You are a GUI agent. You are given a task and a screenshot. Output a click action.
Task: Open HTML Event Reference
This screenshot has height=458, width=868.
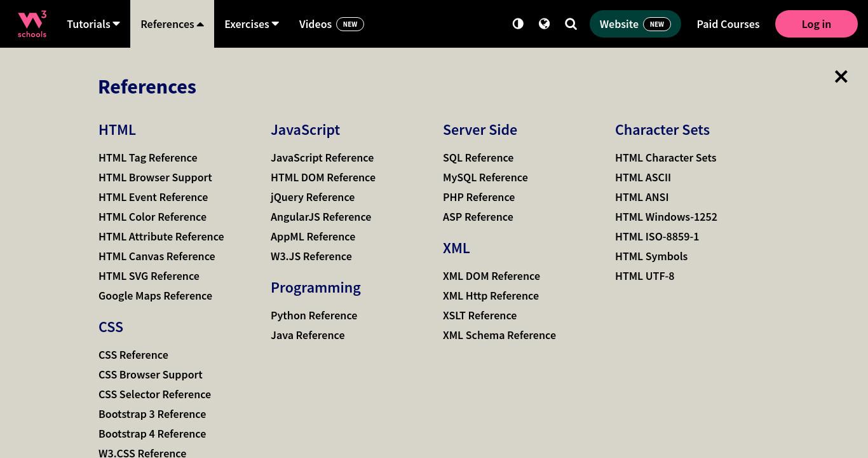tap(153, 197)
